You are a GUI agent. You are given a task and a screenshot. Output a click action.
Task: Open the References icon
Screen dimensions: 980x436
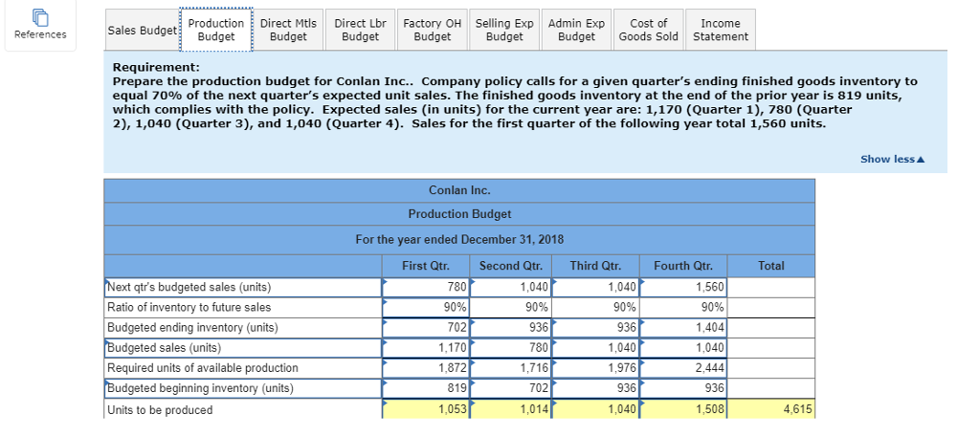click(x=40, y=25)
